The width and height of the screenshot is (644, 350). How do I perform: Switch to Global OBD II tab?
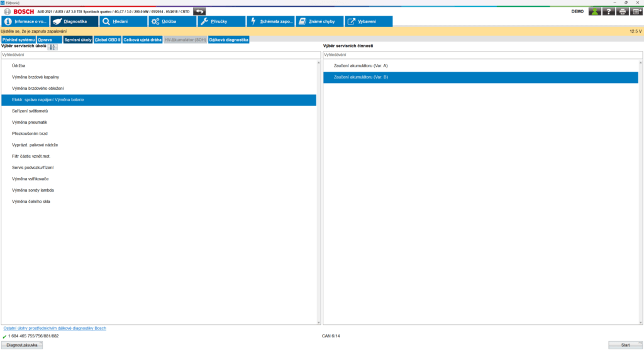click(107, 40)
